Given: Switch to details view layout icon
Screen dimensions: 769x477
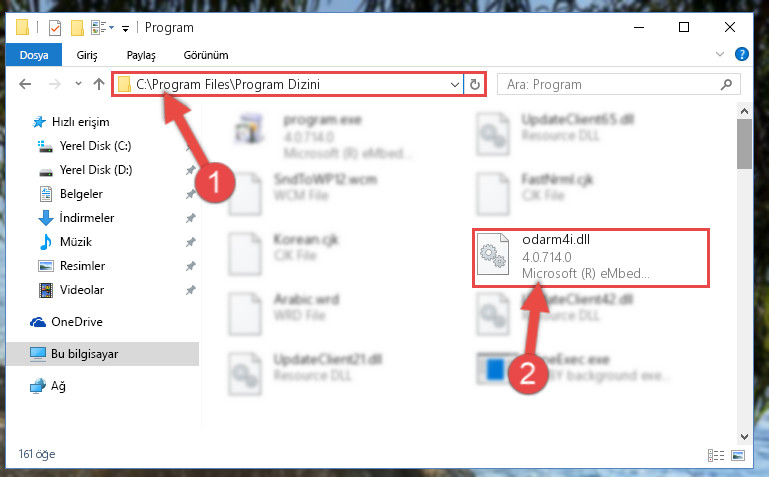Looking at the screenshot, I should [716, 455].
